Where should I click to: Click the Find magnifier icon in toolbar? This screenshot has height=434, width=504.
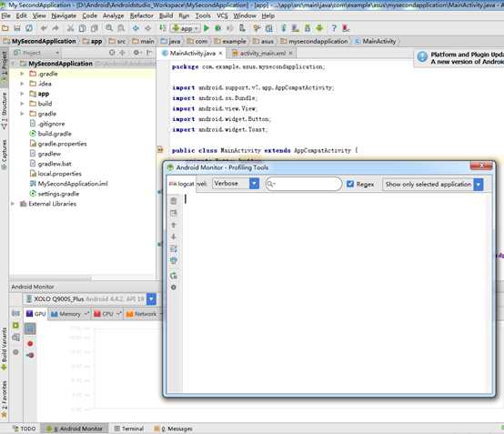(x=109, y=28)
